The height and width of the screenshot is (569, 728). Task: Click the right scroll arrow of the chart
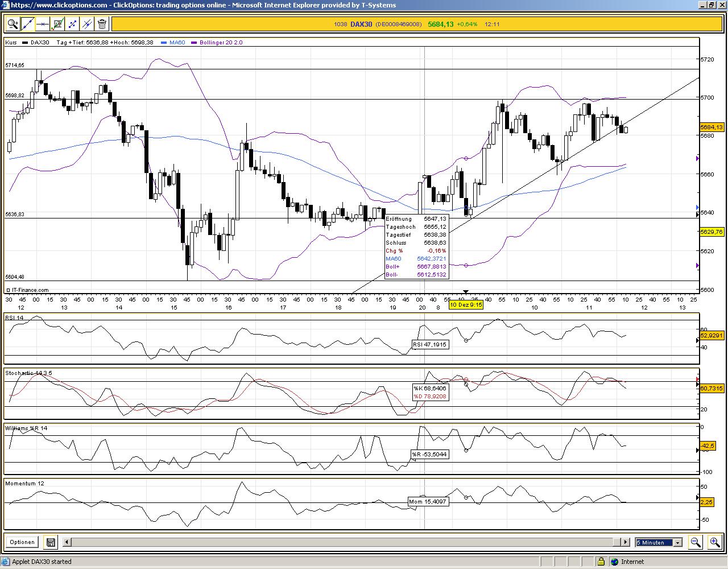tap(624, 542)
